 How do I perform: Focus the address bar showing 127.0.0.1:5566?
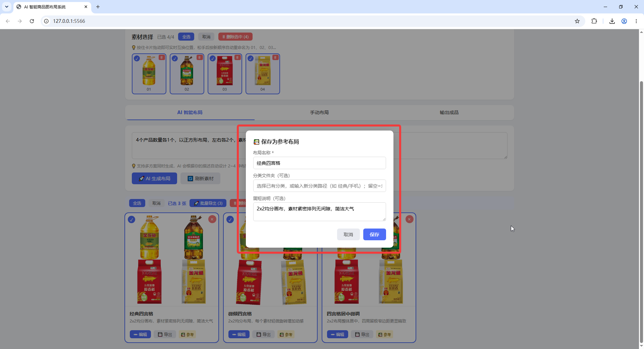[x=312, y=21]
